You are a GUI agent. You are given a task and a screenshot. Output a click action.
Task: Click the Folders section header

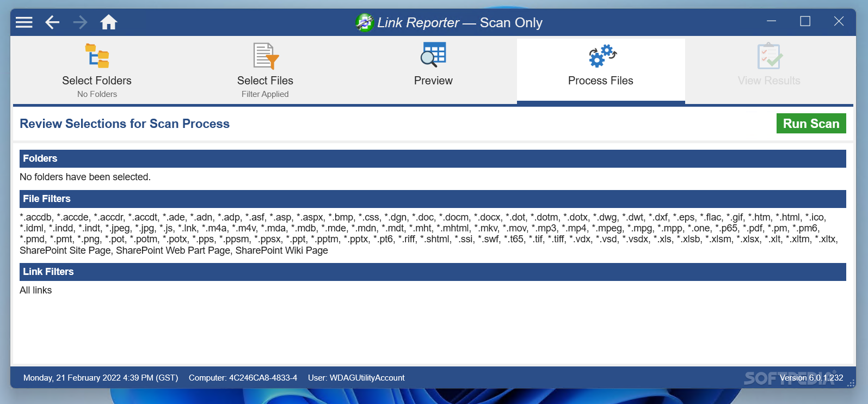point(433,158)
